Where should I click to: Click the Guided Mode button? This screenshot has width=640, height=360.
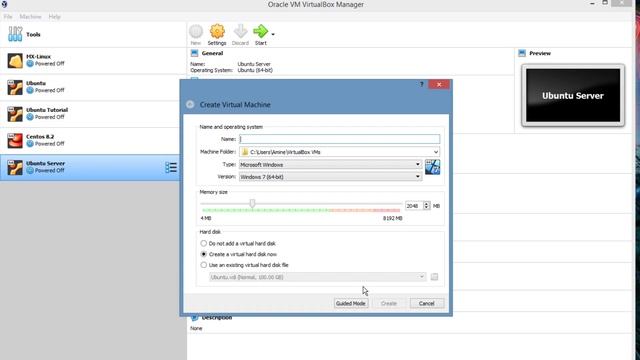(x=351, y=303)
